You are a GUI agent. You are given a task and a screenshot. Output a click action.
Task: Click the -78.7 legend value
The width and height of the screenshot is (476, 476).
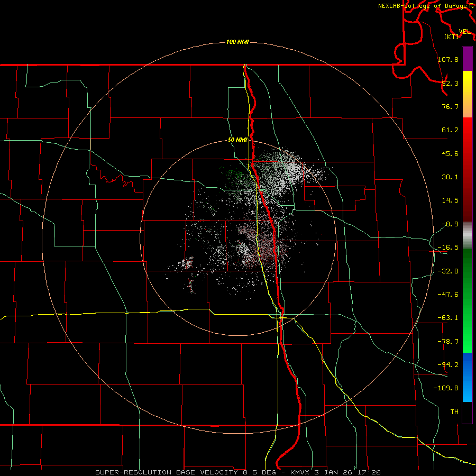tap(448, 342)
